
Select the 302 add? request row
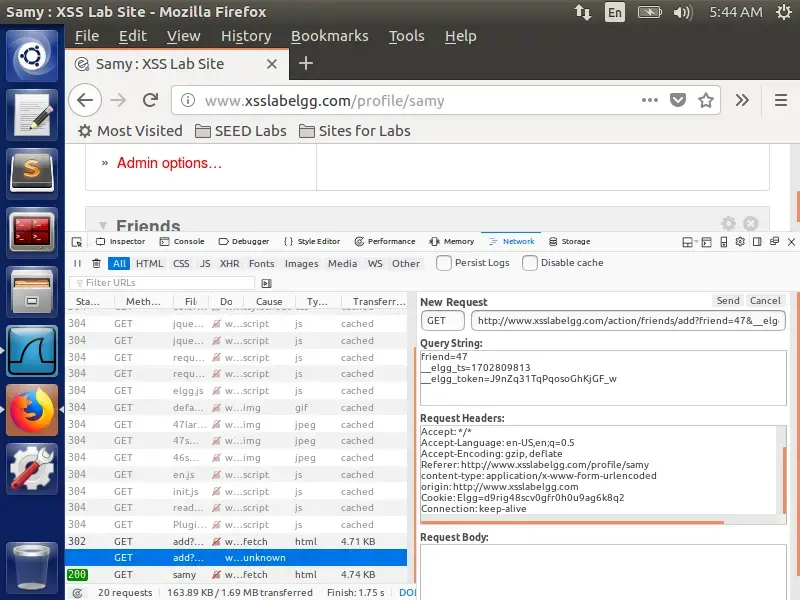tap(236, 541)
